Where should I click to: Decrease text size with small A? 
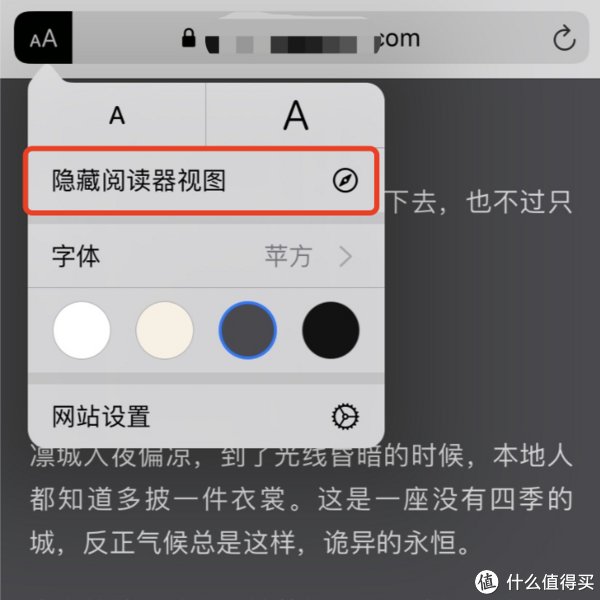117,115
